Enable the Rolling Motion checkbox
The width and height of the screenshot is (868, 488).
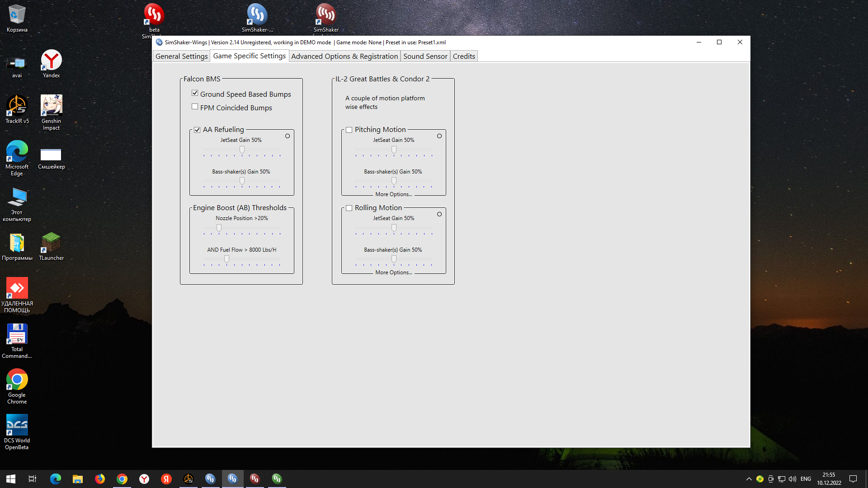pyautogui.click(x=349, y=208)
